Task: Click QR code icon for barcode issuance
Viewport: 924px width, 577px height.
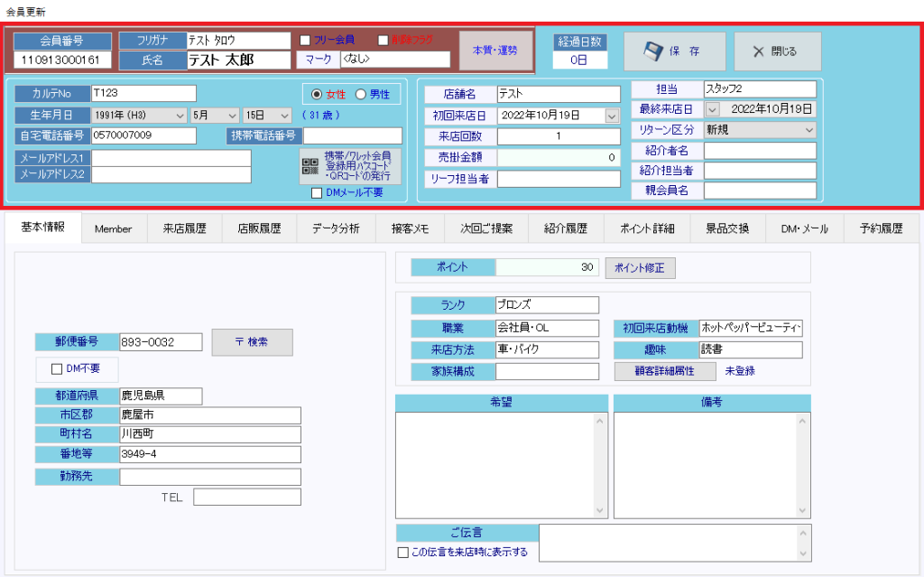Action: click(x=310, y=166)
